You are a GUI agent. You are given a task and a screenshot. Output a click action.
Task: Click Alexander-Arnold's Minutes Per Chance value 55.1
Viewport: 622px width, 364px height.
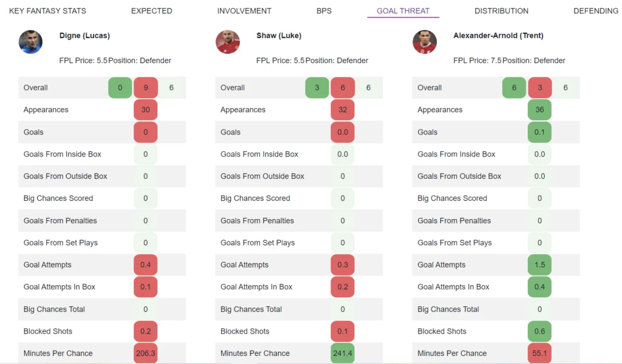point(539,353)
